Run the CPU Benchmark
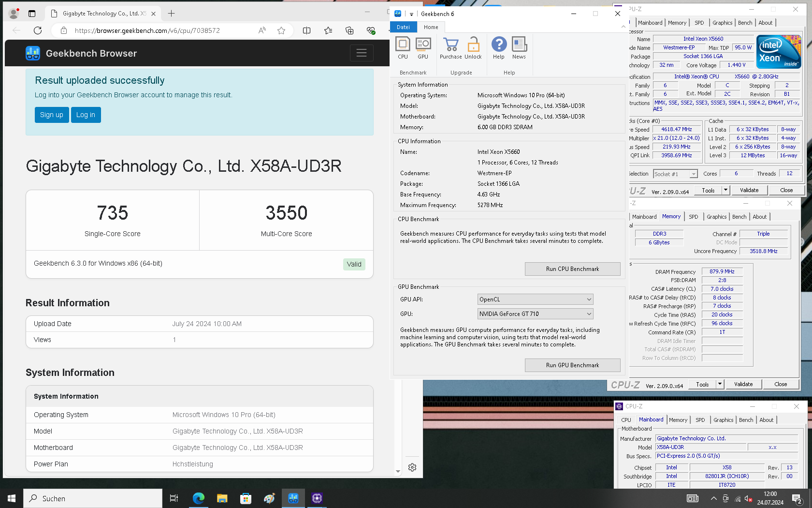The height and width of the screenshot is (508, 812). pos(572,269)
